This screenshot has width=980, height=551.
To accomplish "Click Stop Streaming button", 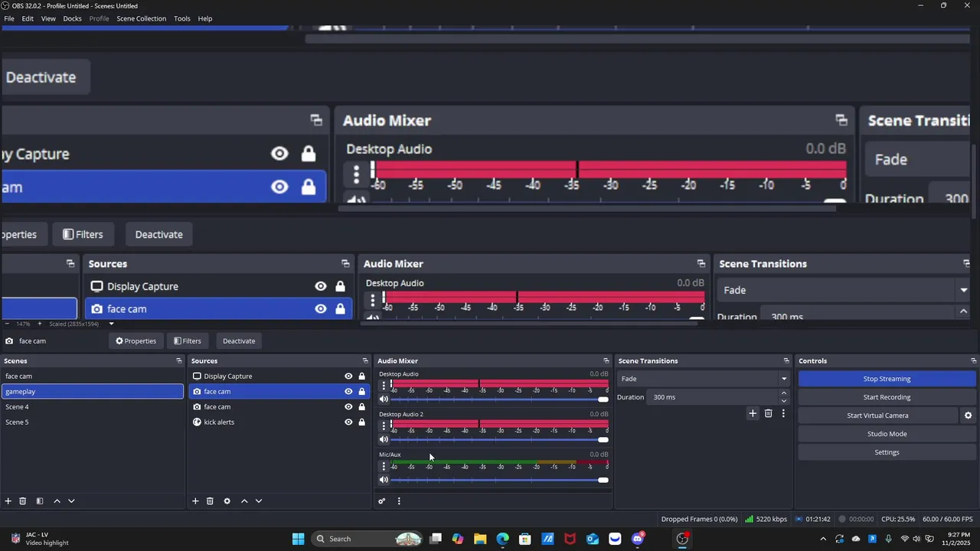I will coord(887,379).
